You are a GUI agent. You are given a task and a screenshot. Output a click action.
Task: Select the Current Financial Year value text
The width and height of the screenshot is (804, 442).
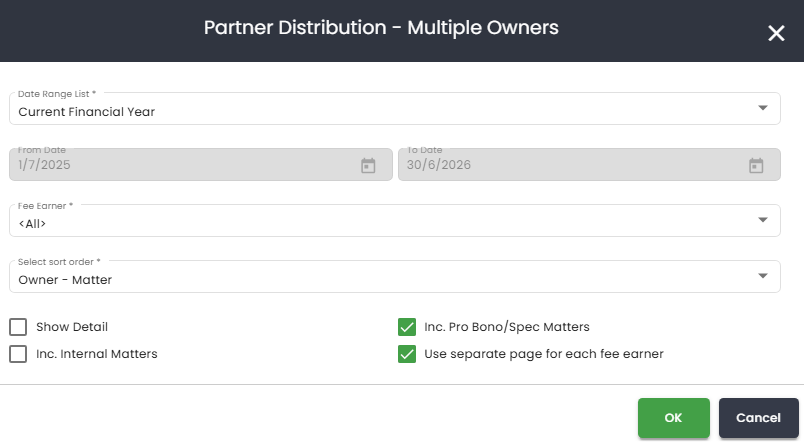(86, 112)
